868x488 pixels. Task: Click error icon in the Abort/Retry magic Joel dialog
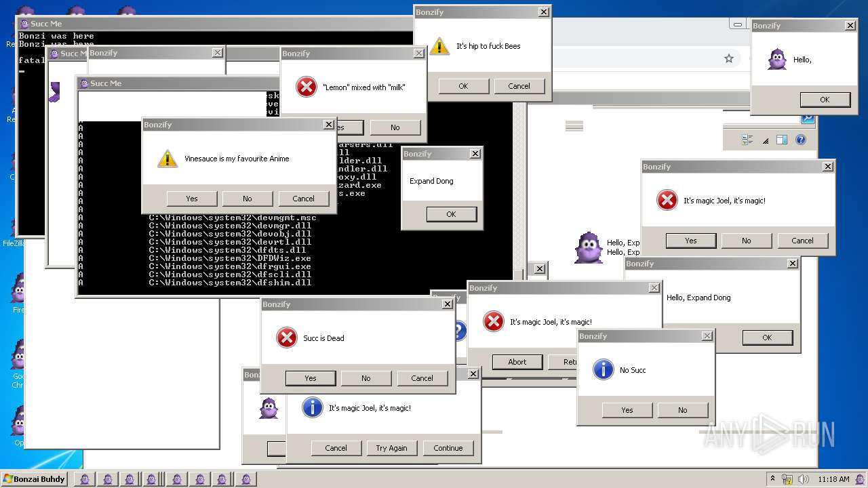coord(494,321)
